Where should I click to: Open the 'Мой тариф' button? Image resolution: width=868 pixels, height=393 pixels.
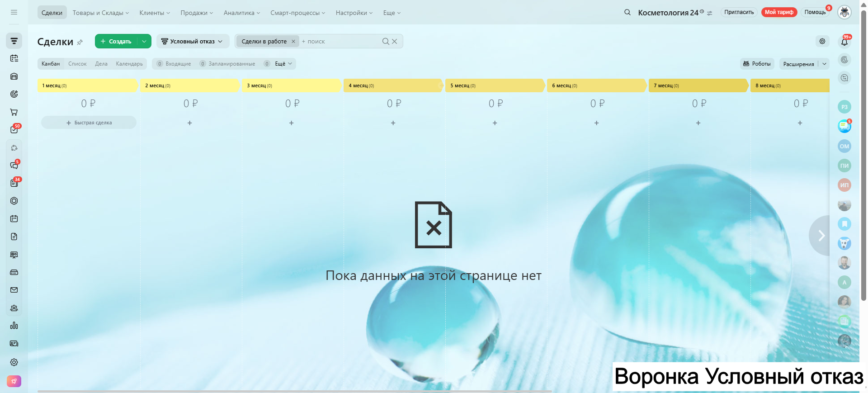tap(779, 12)
